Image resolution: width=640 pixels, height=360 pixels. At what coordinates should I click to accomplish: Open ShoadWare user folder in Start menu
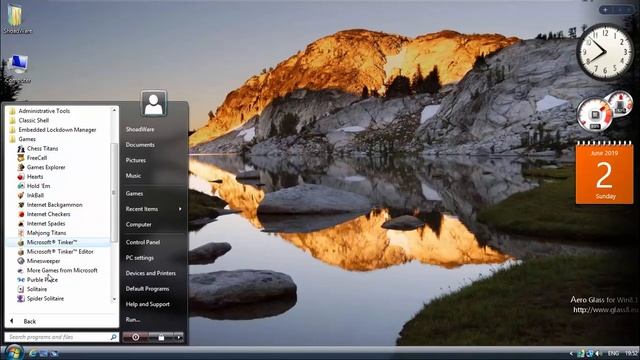pyautogui.click(x=140, y=129)
